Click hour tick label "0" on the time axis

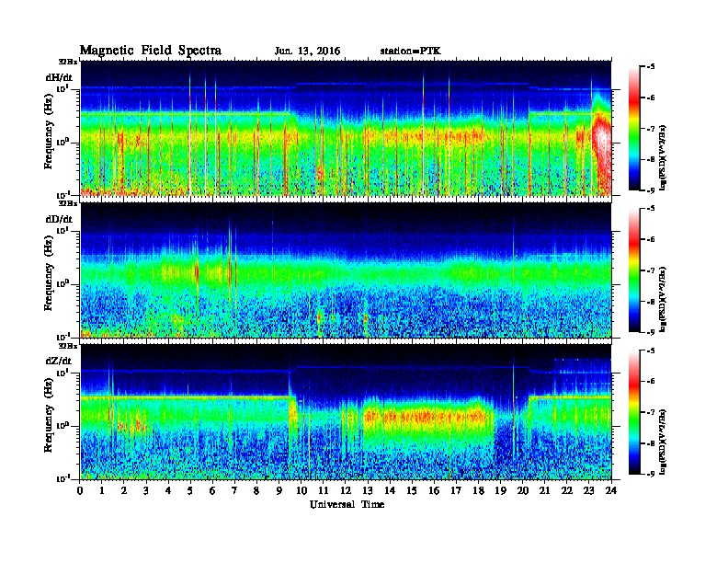pos(80,490)
